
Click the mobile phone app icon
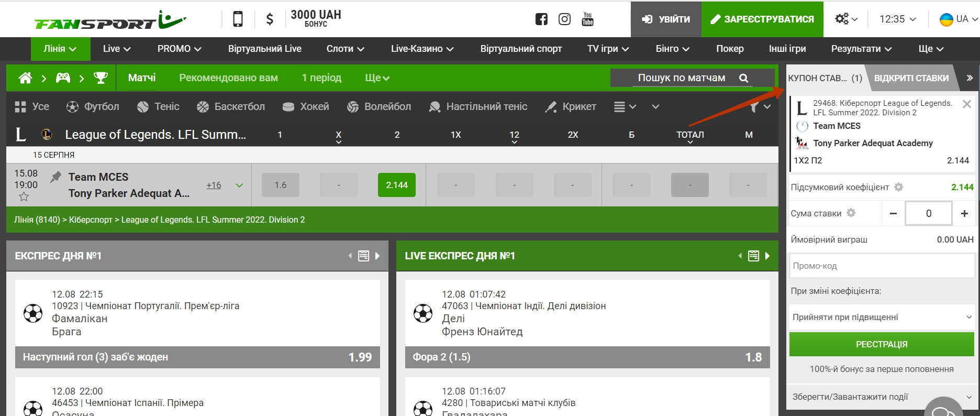point(238,19)
